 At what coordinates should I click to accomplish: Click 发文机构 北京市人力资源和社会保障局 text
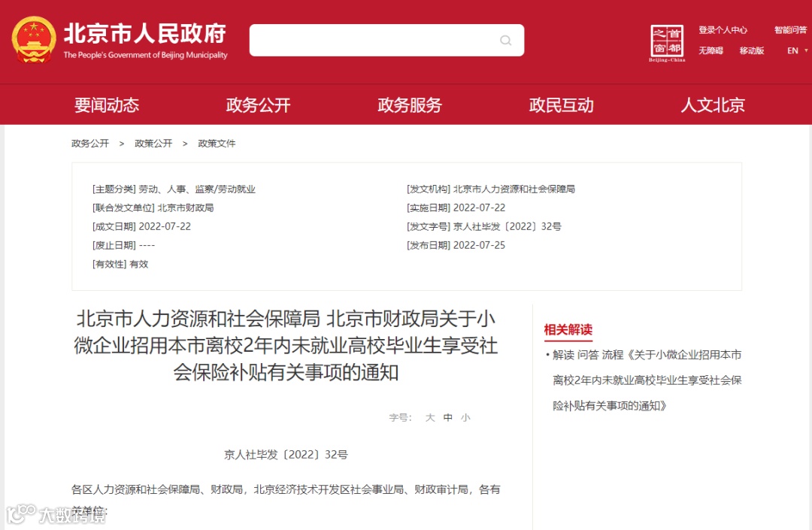(491, 189)
